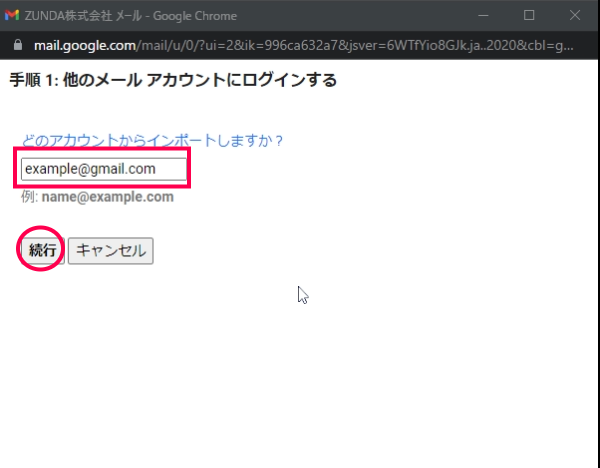The width and height of the screenshot is (600, 468).
Task: Click the キャンセル cancel button
Action: pyautogui.click(x=111, y=251)
